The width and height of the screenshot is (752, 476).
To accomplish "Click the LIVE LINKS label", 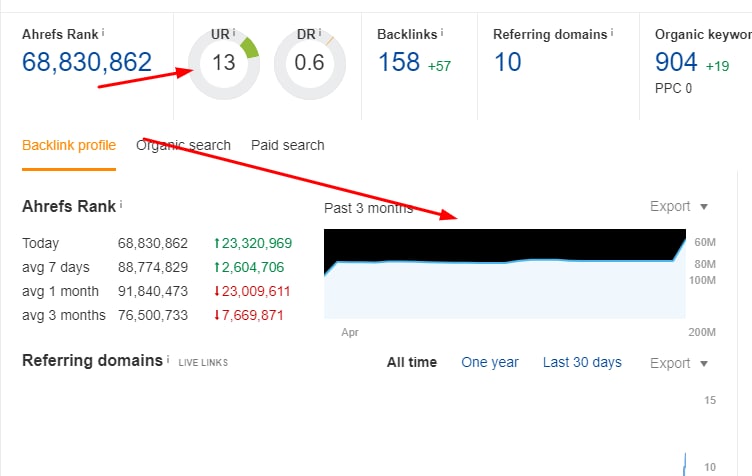I will 203,363.
